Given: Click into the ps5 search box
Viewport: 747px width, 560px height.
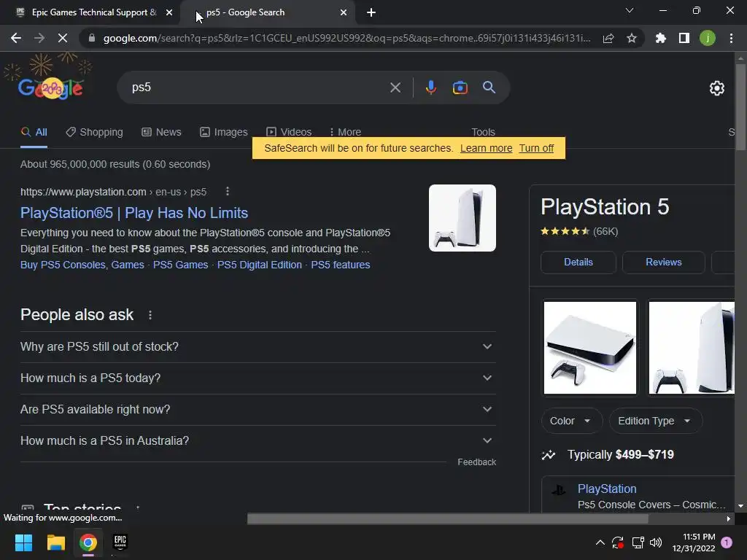Looking at the screenshot, I should 258,87.
